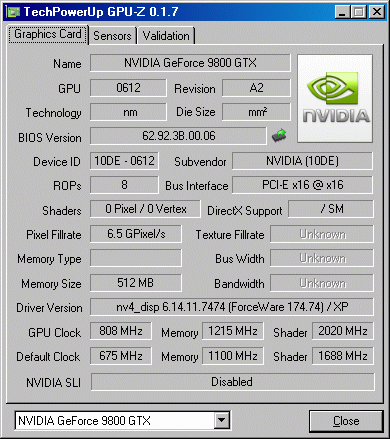This screenshot has height=439, width=390.
Task: Select the Graphics Card tab
Action: (x=48, y=34)
